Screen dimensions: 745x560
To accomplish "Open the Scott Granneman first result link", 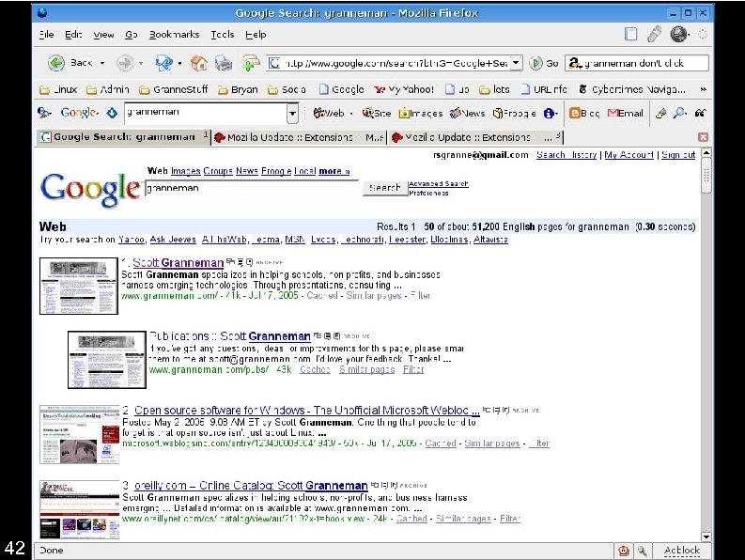I will (178, 262).
